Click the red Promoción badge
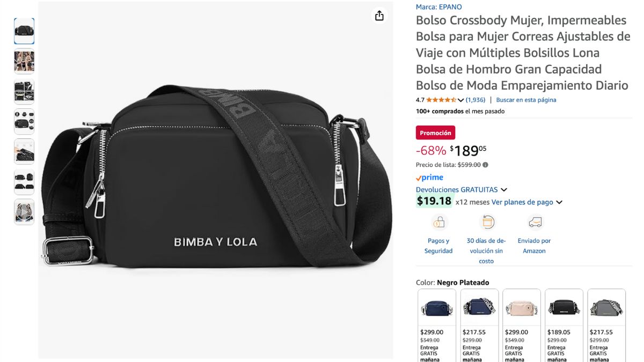644x362 pixels. [x=435, y=133]
